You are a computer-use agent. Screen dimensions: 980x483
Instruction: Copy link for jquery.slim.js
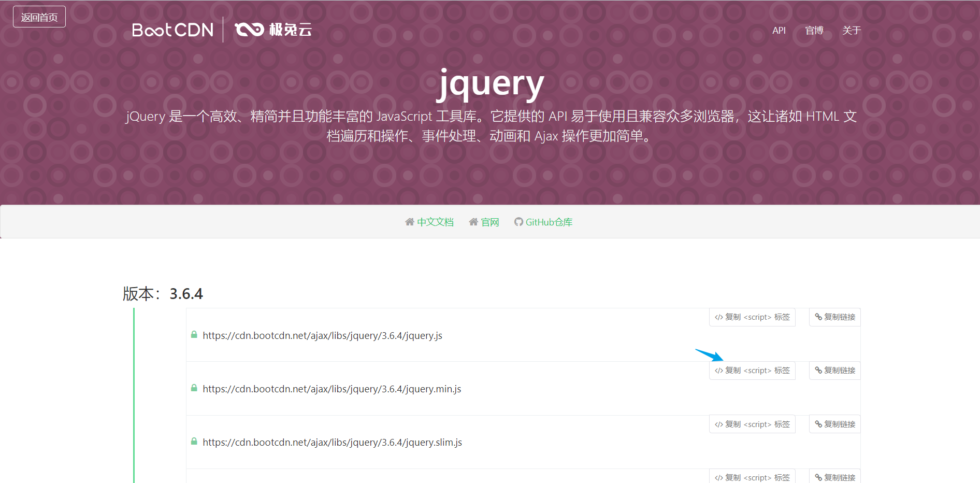tap(835, 424)
